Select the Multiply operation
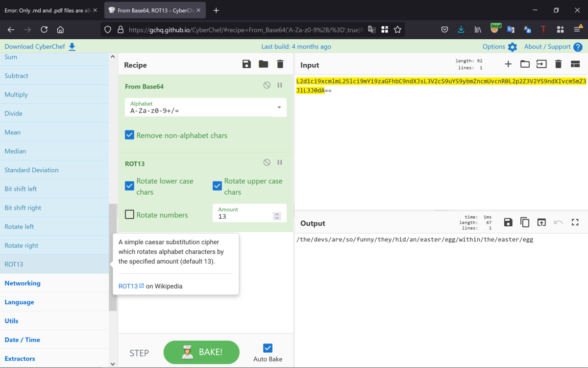Screen dimensions: 588x368 pyautogui.click(x=54, y=95)
